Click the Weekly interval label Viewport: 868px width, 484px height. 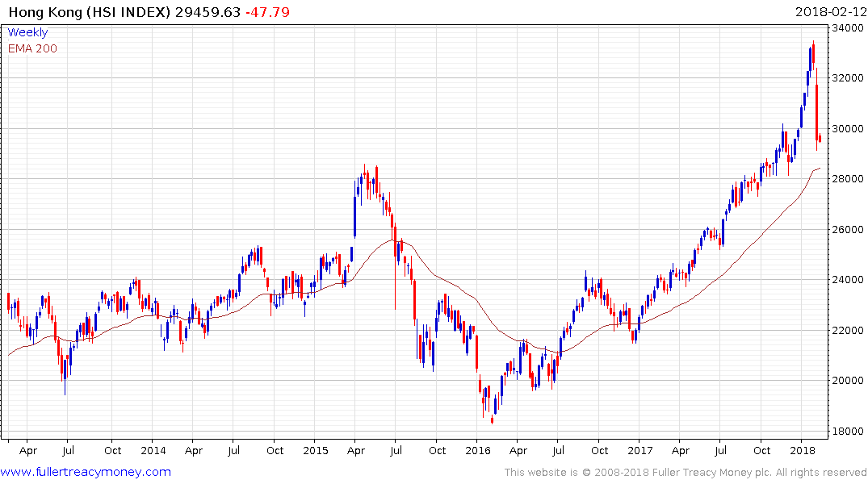pos(27,32)
